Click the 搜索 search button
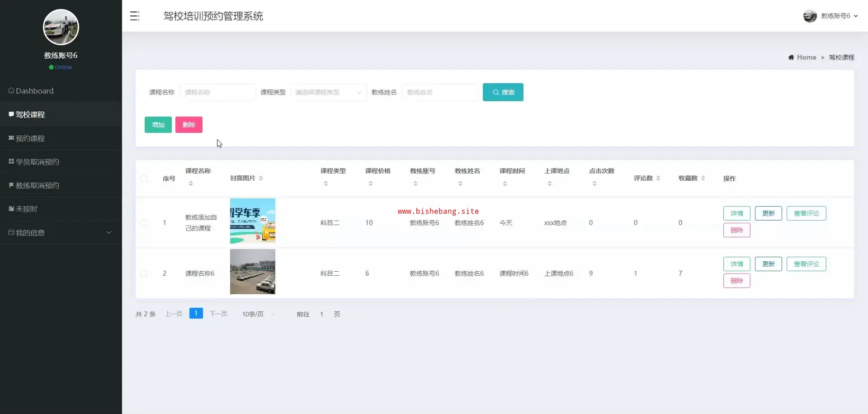This screenshot has height=414, width=868. (503, 92)
